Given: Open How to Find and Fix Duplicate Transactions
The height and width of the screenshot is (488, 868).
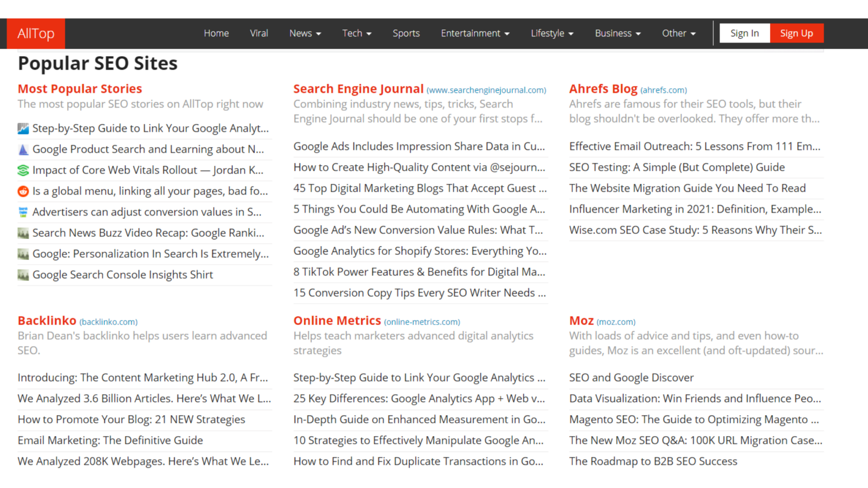Looking at the screenshot, I should [419, 461].
